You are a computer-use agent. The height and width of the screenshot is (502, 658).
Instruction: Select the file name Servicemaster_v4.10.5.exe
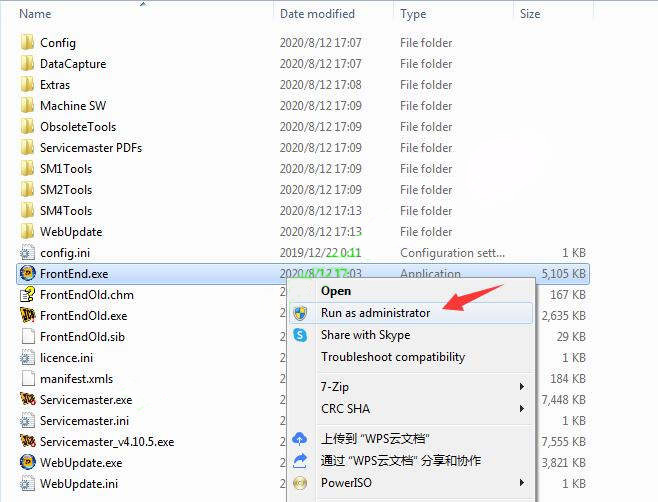[107, 442]
